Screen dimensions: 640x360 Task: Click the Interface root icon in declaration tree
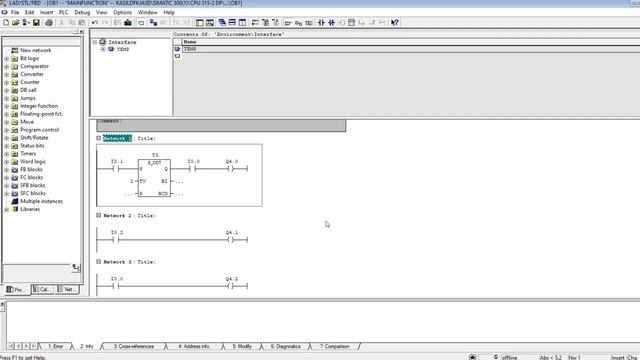click(x=103, y=42)
